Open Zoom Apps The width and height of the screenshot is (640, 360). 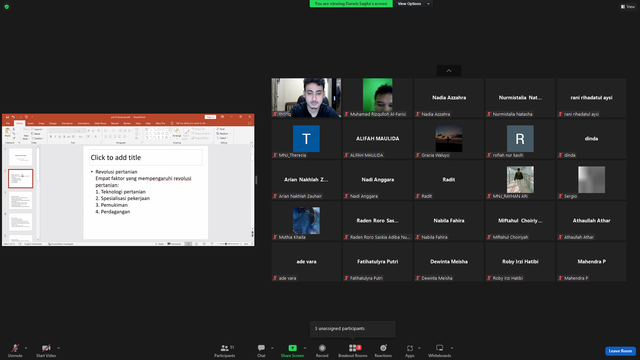coord(409,350)
